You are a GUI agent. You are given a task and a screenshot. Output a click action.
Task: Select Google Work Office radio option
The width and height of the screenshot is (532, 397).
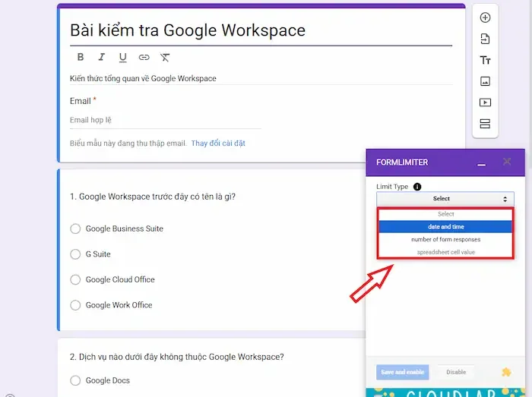tap(75, 305)
